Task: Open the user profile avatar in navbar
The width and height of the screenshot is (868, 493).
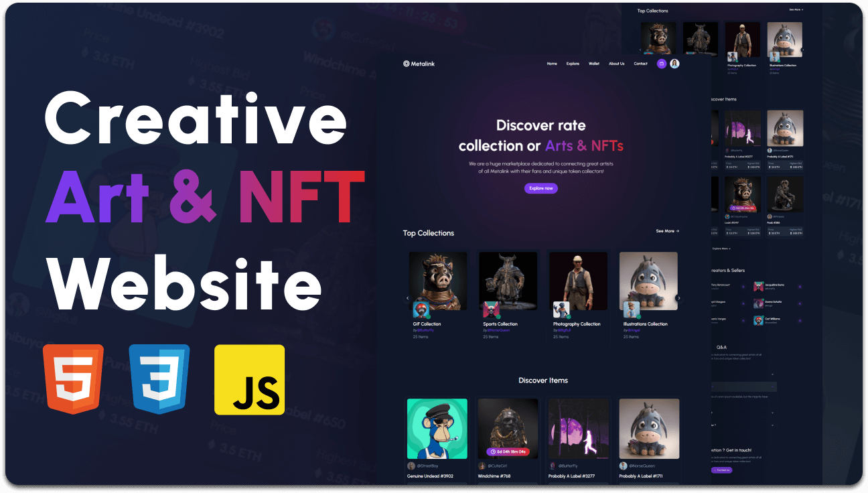Action: click(674, 64)
